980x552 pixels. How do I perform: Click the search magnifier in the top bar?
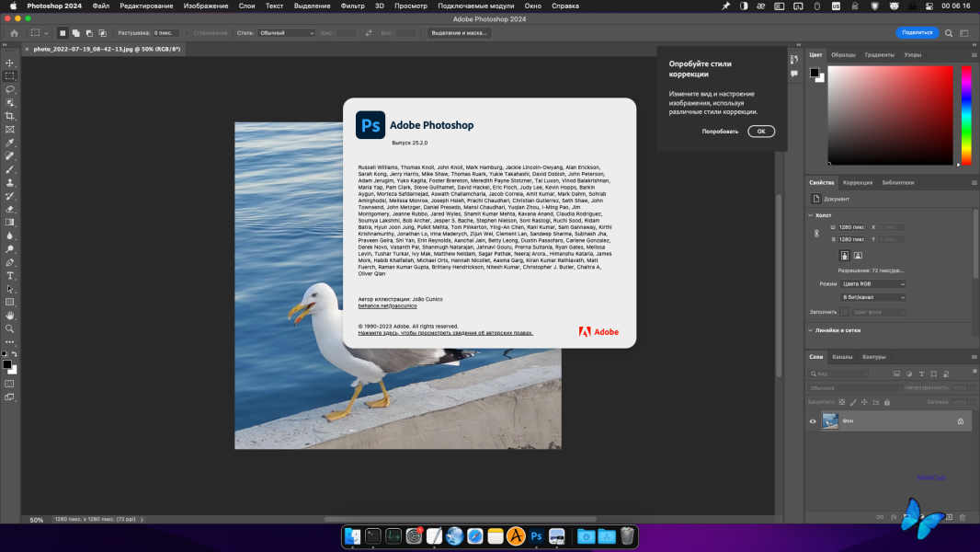pyautogui.click(x=949, y=33)
